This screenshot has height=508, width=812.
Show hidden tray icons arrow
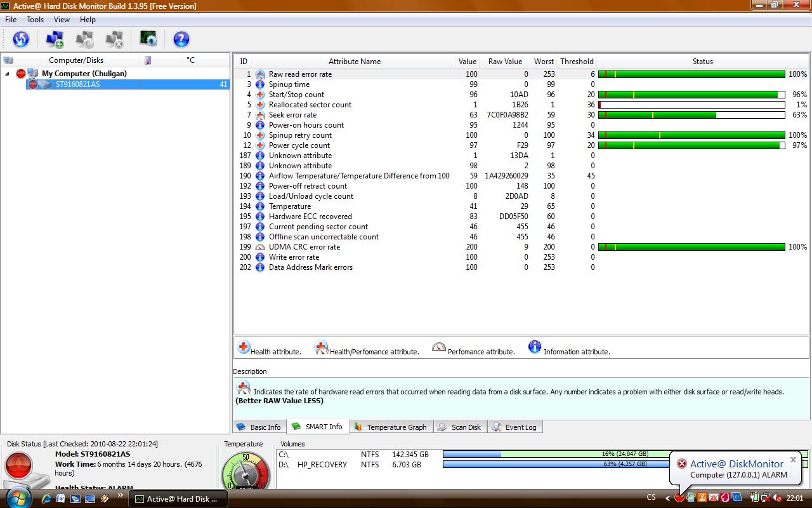[667, 498]
